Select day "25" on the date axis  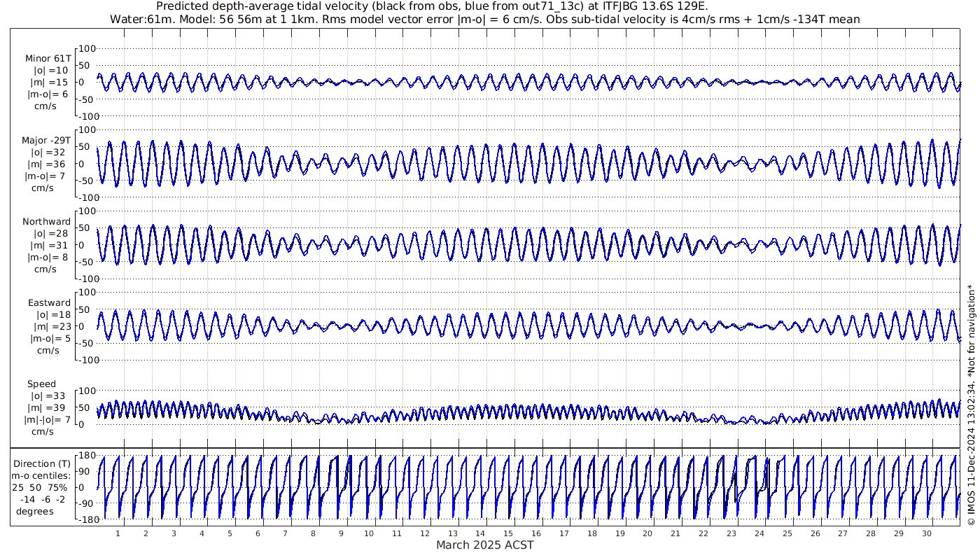pos(787,533)
